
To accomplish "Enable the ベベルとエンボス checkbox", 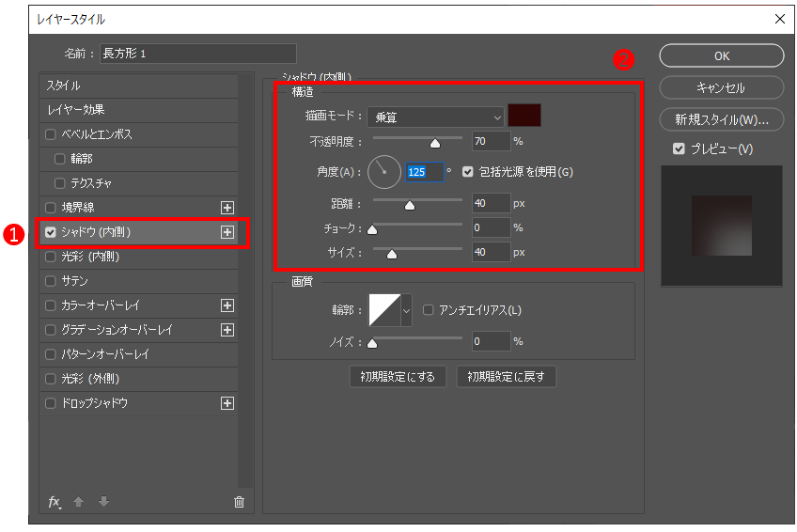I will pos(51,134).
